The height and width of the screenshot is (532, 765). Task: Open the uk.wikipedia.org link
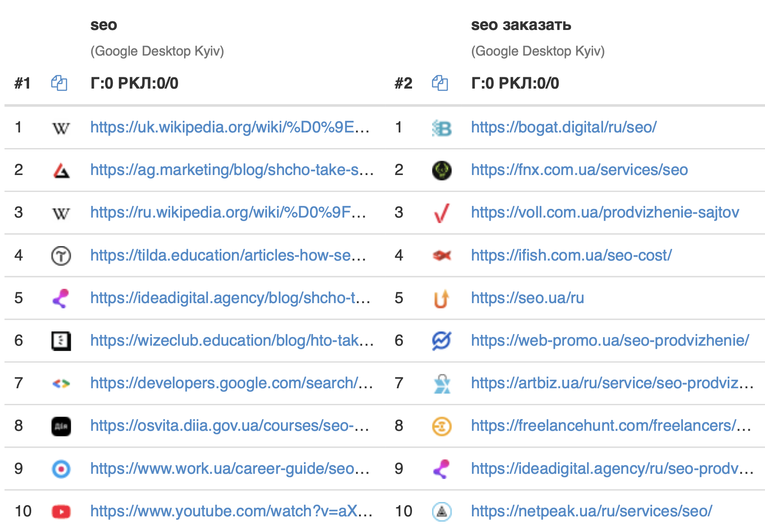[230, 127]
